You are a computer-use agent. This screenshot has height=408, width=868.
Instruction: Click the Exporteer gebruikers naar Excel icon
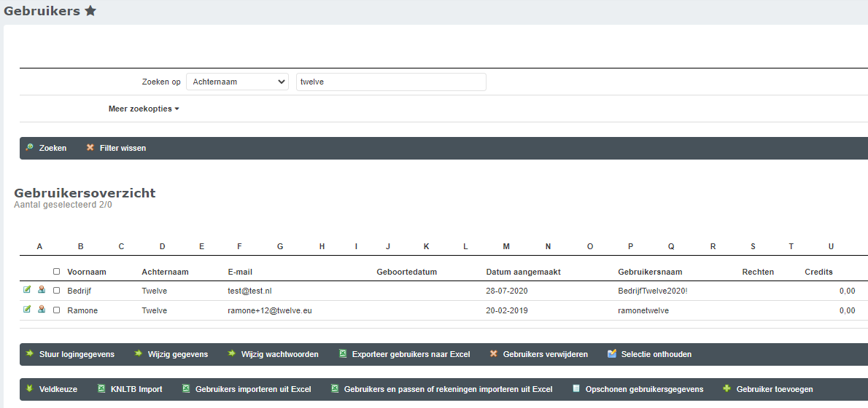343,354
